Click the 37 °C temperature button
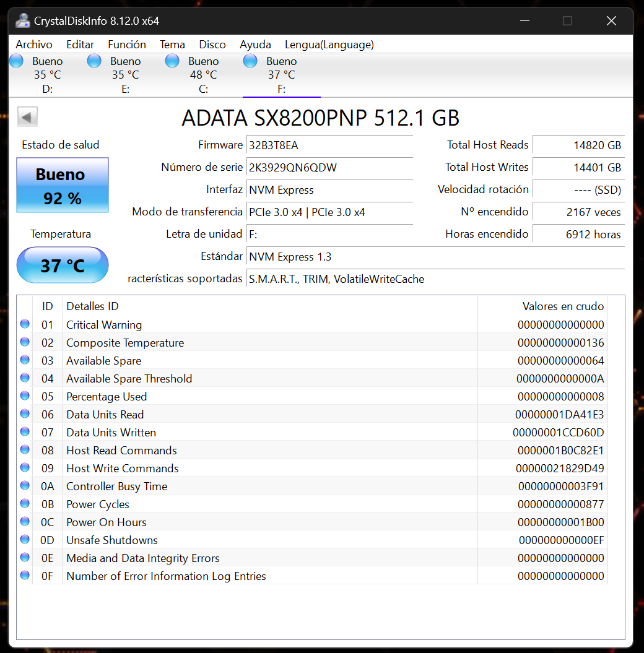The width and height of the screenshot is (644, 653). coord(63,266)
